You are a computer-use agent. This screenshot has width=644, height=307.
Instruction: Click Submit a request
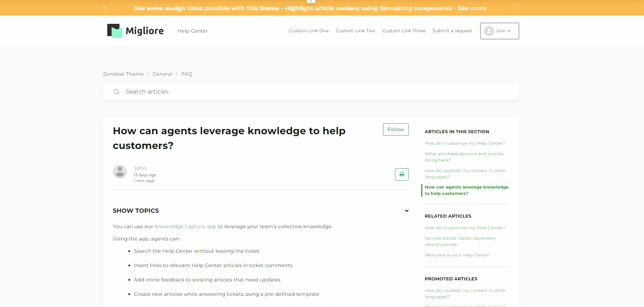coord(452,31)
